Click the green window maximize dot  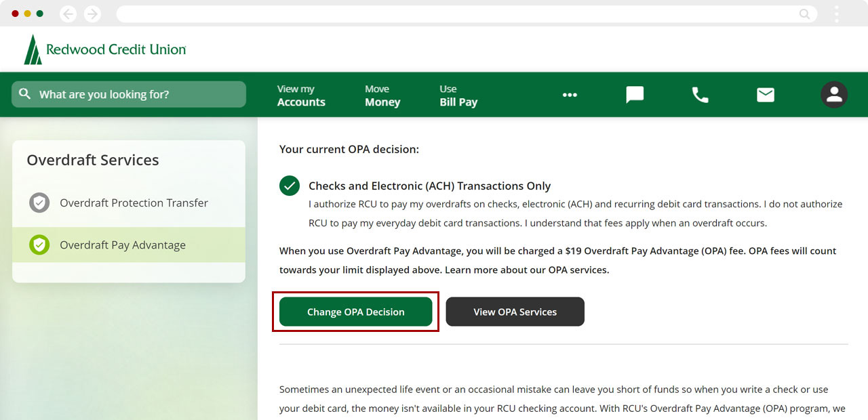click(x=39, y=14)
